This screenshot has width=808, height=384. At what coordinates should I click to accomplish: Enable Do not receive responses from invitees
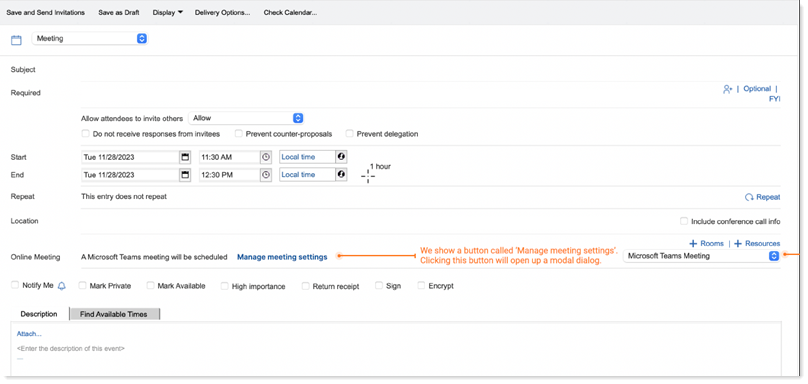pyautogui.click(x=86, y=133)
